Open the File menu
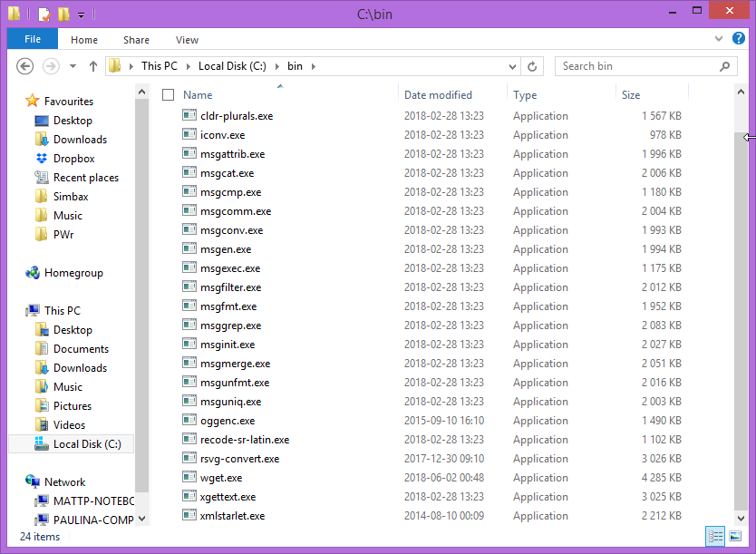 tap(32, 39)
